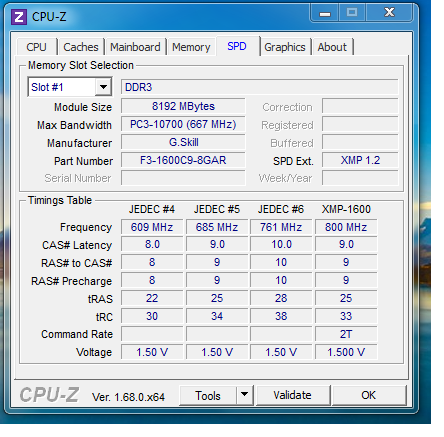Click the 8.0 CAS# Latency cell

[152, 245]
